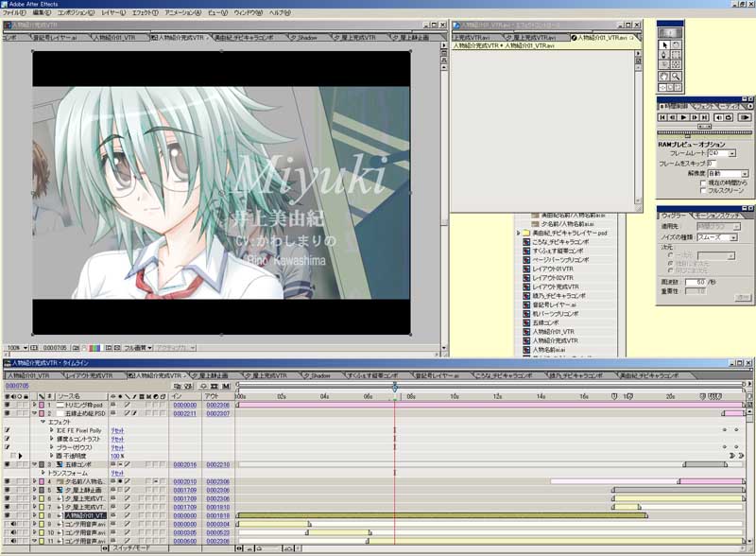Screen dimensions: 756x556
Task: Toggle video eye for layer 1 トリミング枠
Action: [7, 405]
